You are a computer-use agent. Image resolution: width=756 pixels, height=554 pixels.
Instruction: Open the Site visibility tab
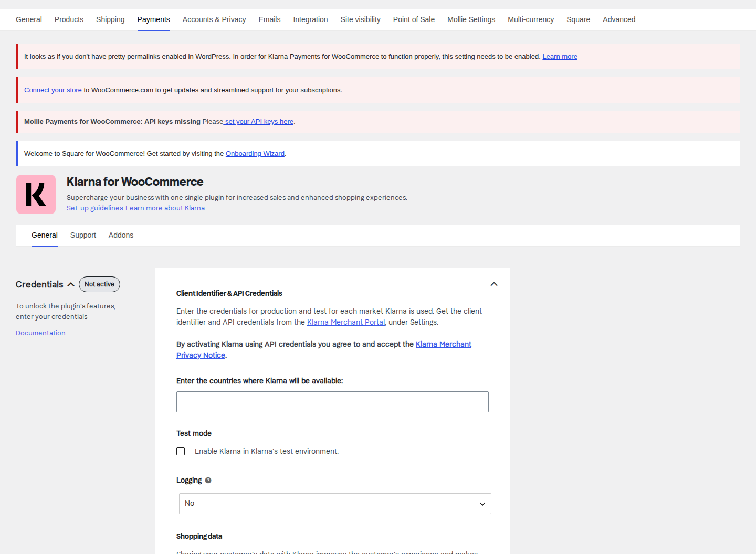pos(361,19)
